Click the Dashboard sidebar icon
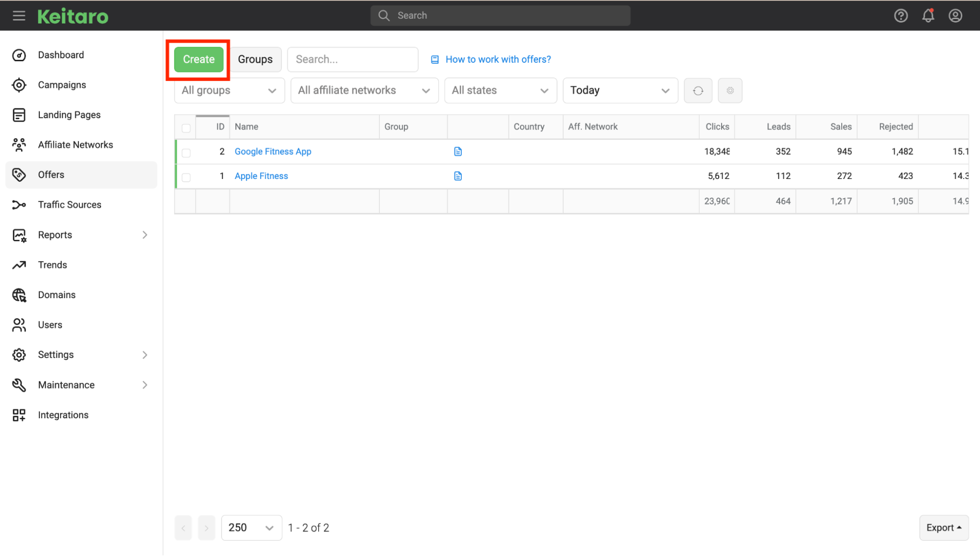 click(19, 55)
